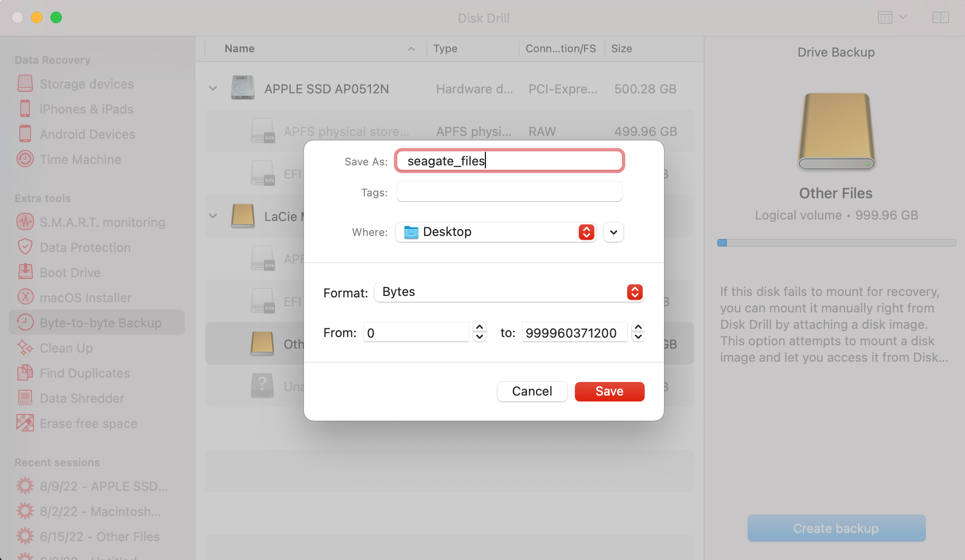Drag the From byte range stepper

480,333
